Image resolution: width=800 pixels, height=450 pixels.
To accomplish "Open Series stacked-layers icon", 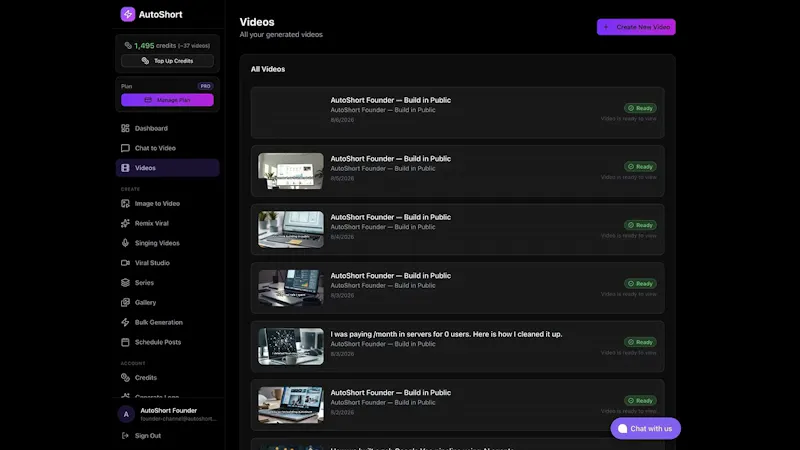I will pyautogui.click(x=125, y=283).
